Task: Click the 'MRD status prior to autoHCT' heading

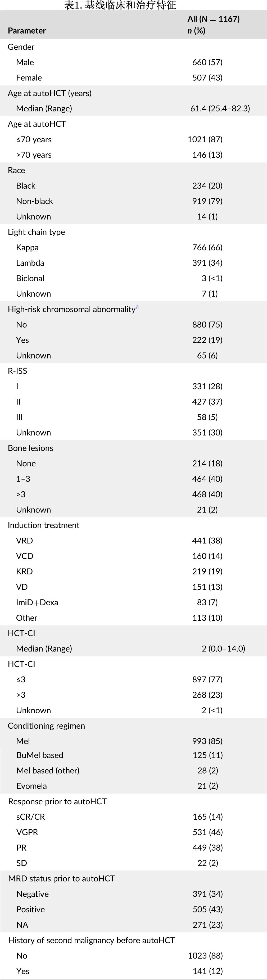Action: pyautogui.click(x=61, y=878)
